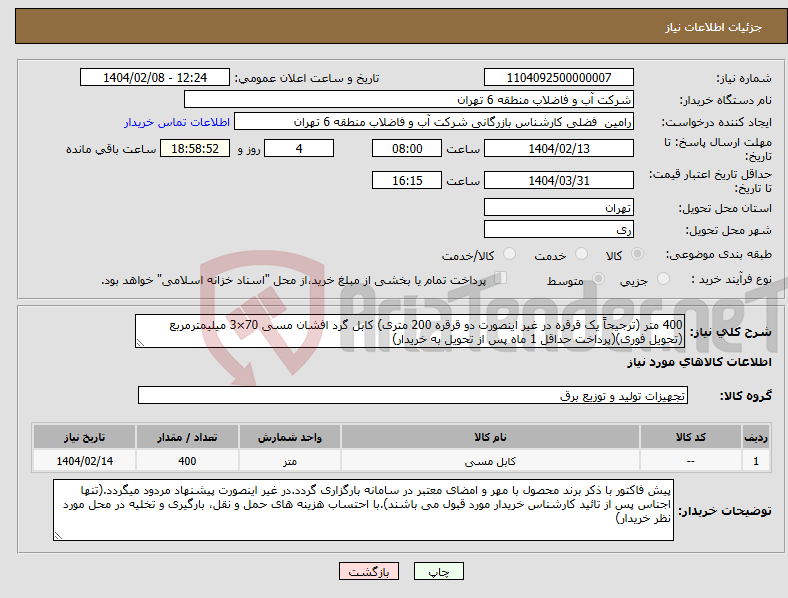Screen dimensions: 788x598
Task: Click the request creator name field
Action: [x=434, y=122]
